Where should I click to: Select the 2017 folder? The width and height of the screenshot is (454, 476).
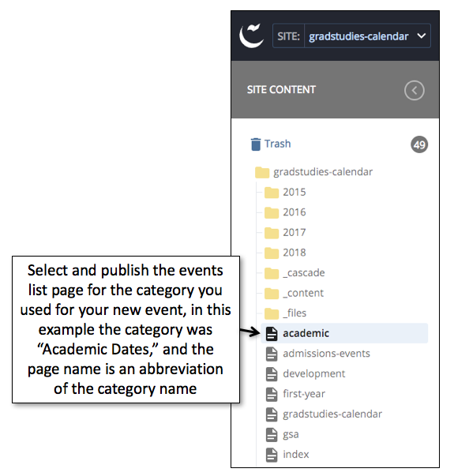285,233
